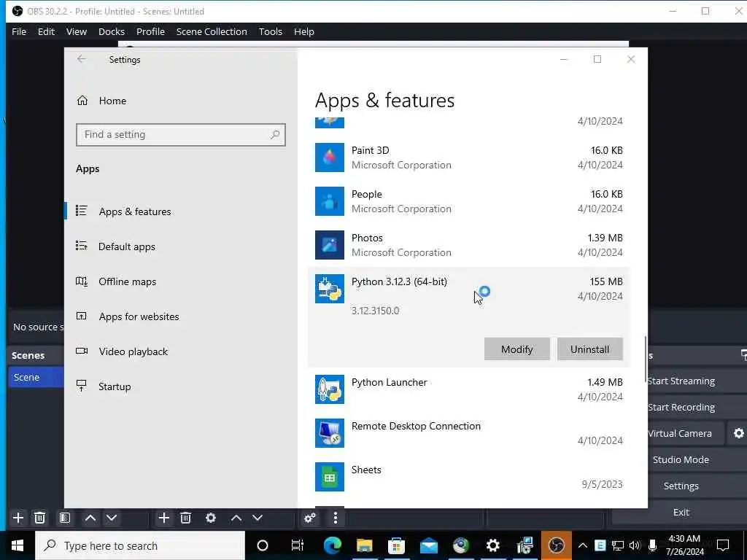Screen dimensions: 747x560
Task: Click Modify for Python 3.12.3
Action: (x=517, y=349)
